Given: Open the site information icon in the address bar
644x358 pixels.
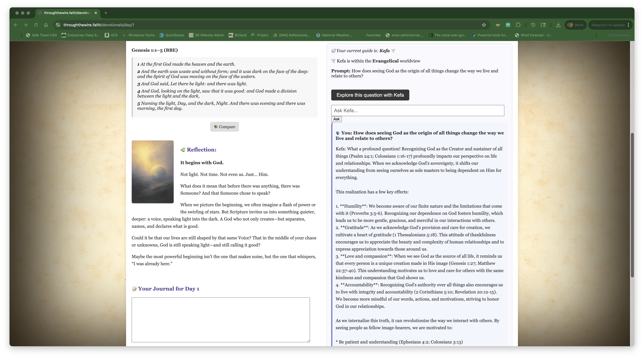Looking at the screenshot, I should tap(58, 25).
